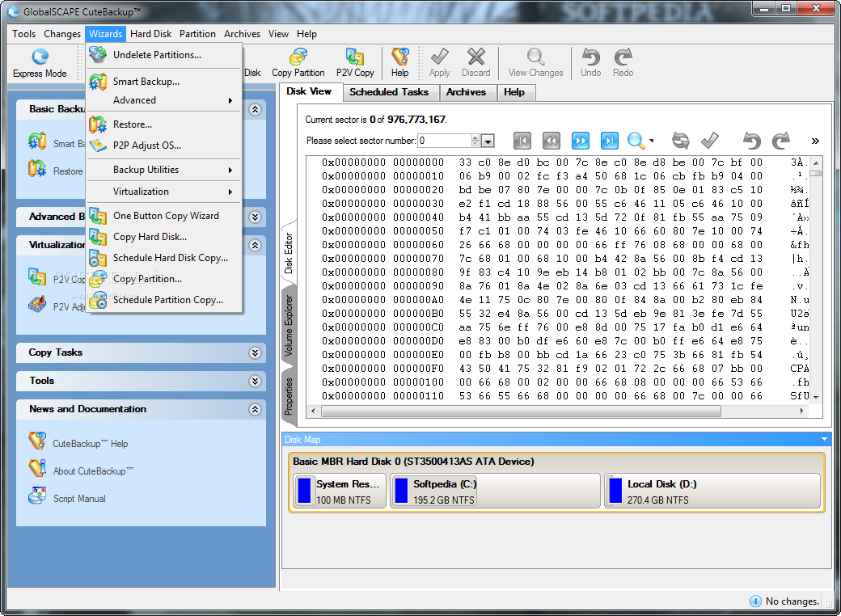
Task: Click the Smart Backup sidebar icon
Action: (37, 141)
